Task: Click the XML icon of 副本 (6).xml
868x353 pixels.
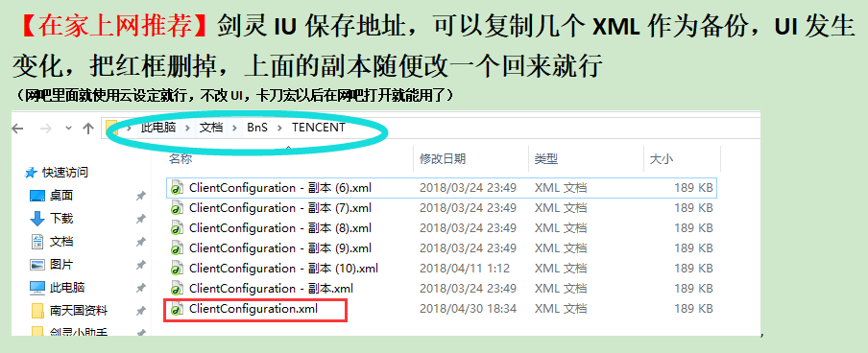Action: [177, 188]
